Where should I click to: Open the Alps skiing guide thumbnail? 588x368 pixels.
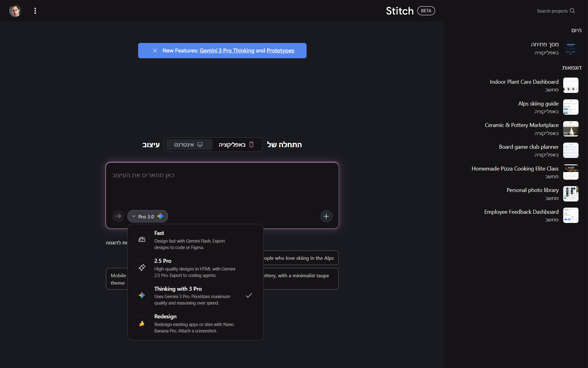tap(571, 107)
